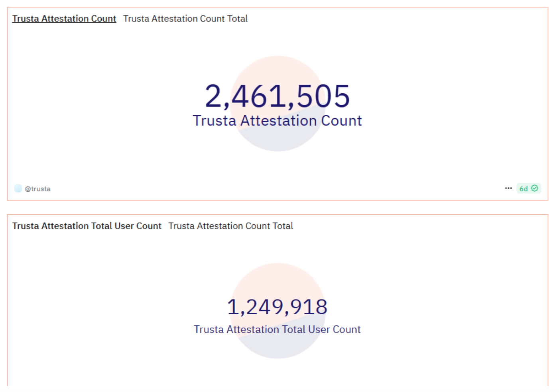Image resolution: width=559 pixels, height=392 pixels.
Task: Click the Trusta Attestation Total User Count caption
Action: (277, 329)
